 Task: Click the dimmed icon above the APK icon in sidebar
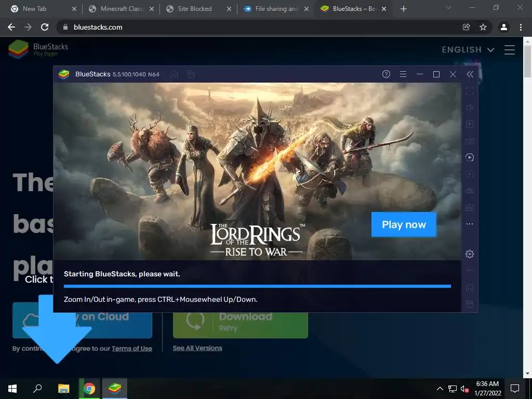[x=470, y=191]
